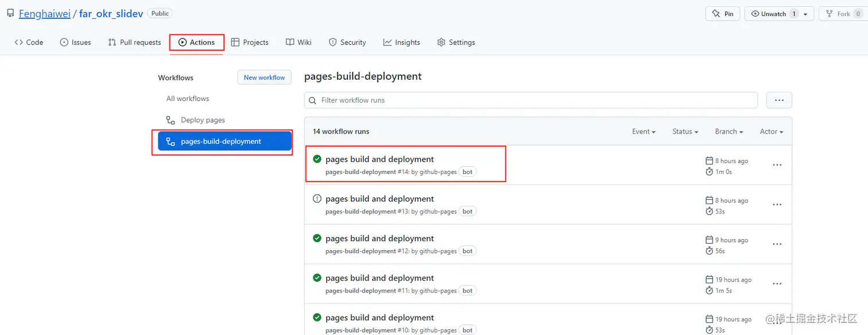Open pages build and deployment run #13
The image size is (868, 335).
[x=379, y=198]
